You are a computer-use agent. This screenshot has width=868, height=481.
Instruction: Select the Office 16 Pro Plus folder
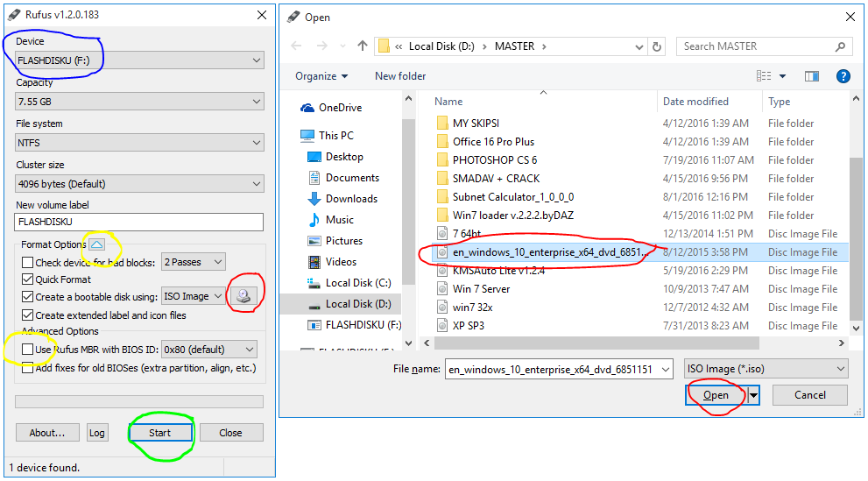pos(493,142)
